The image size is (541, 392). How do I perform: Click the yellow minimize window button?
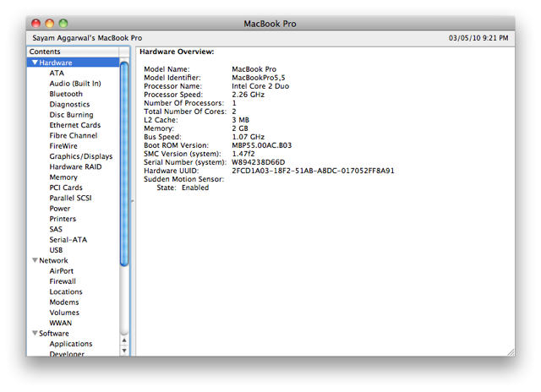tap(49, 23)
